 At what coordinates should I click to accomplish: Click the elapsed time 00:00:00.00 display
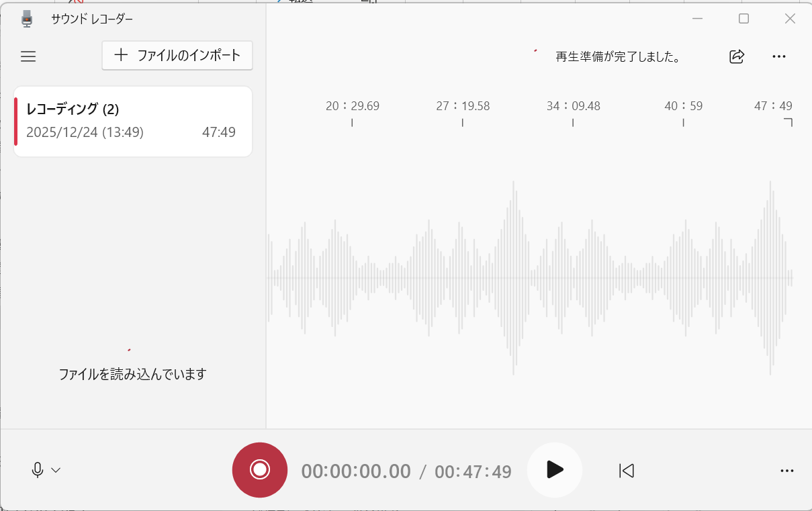pos(356,471)
